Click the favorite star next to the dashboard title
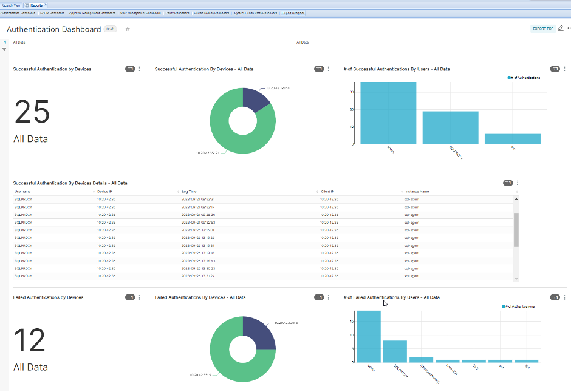The image size is (571, 392). (x=128, y=29)
